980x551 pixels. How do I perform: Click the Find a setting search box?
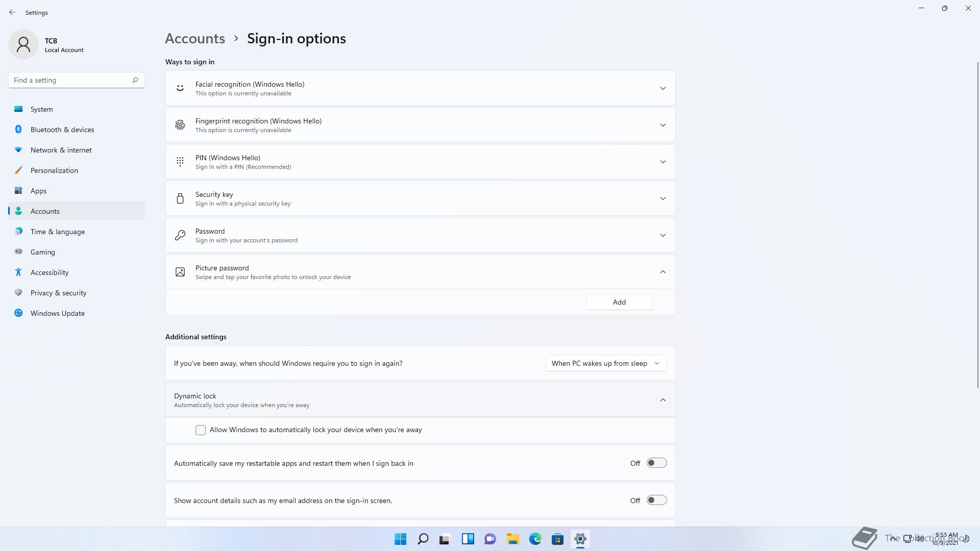[77, 80]
